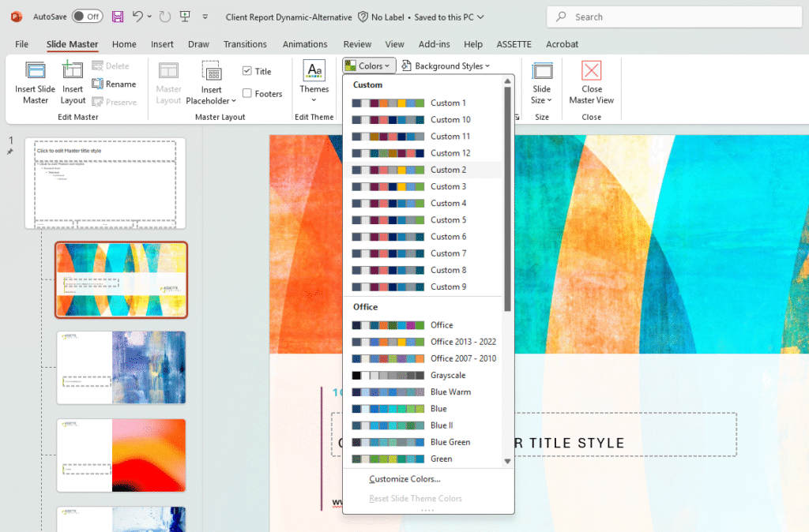The height and width of the screenshot is (532, 809).
Task: Collapse the Colors dropdown button
Action: 369,66
